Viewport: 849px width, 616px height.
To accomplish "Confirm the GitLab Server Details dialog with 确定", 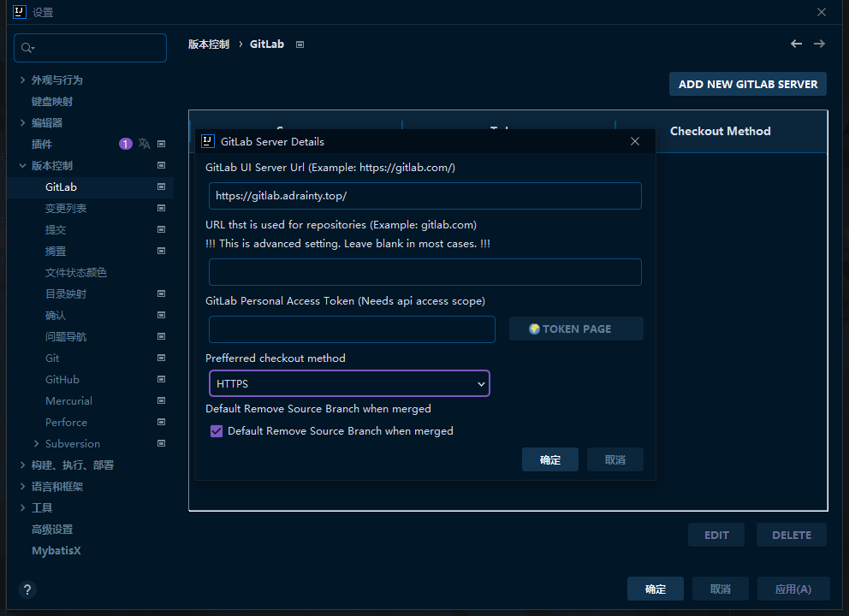I will (550, 459).
